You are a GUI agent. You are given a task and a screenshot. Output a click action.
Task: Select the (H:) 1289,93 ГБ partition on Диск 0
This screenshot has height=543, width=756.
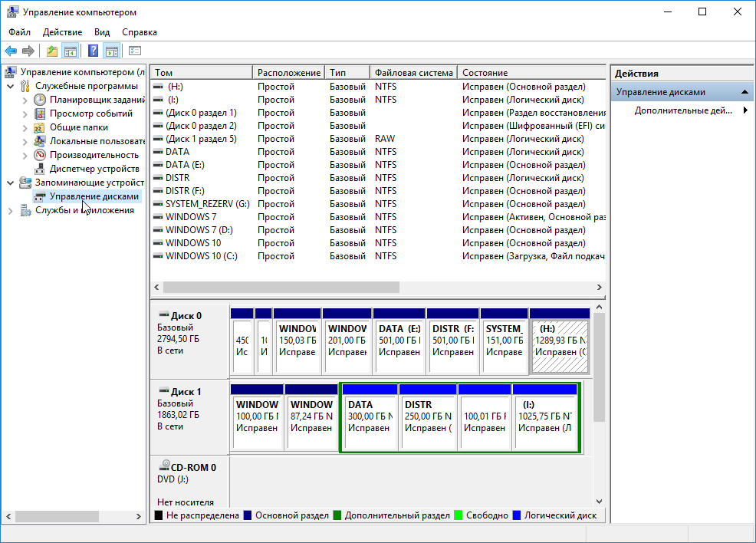pyautogui.click(x=560, y=341)
